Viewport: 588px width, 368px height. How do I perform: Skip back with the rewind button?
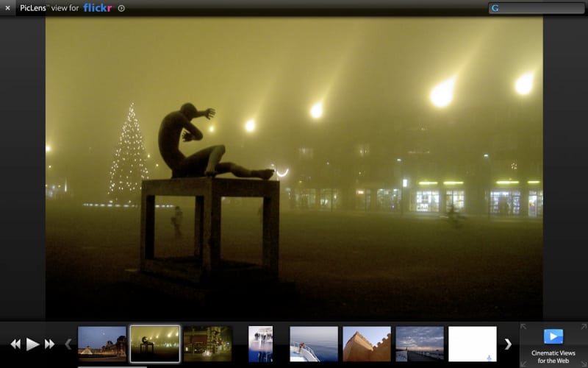15,344
